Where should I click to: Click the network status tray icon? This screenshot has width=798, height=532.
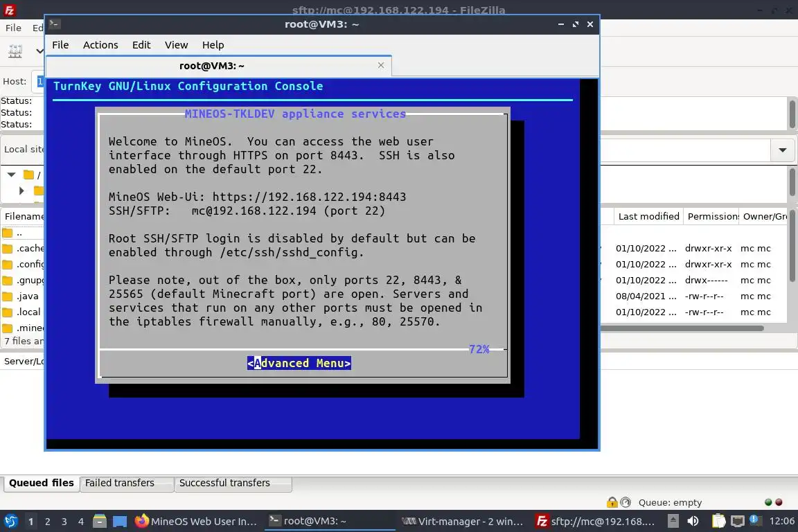(738, 521)
